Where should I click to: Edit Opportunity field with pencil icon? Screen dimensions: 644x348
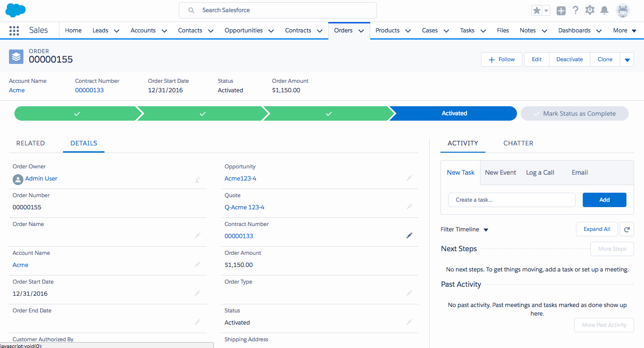coord(409,178)
